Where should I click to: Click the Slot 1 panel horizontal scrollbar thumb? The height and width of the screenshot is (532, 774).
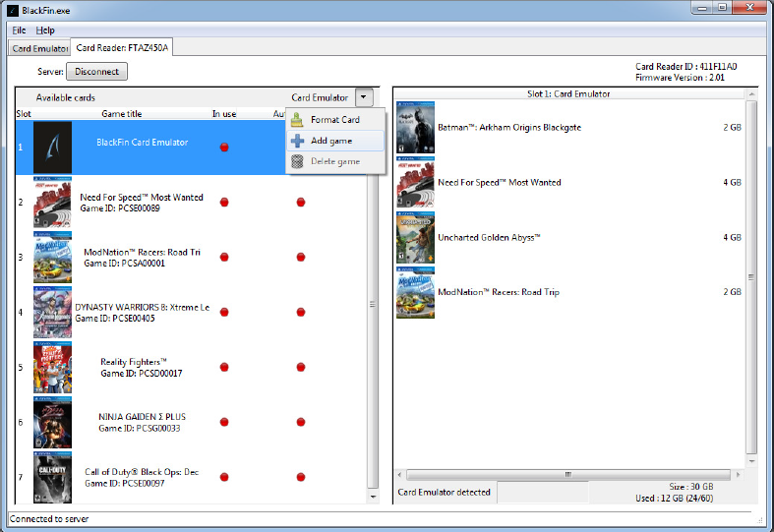tap(568, 474)
